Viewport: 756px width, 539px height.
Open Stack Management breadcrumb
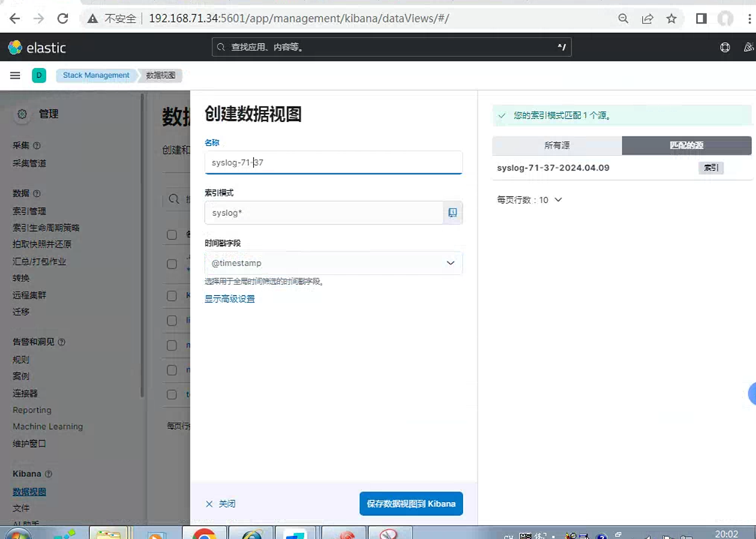[x=96, y=76]
